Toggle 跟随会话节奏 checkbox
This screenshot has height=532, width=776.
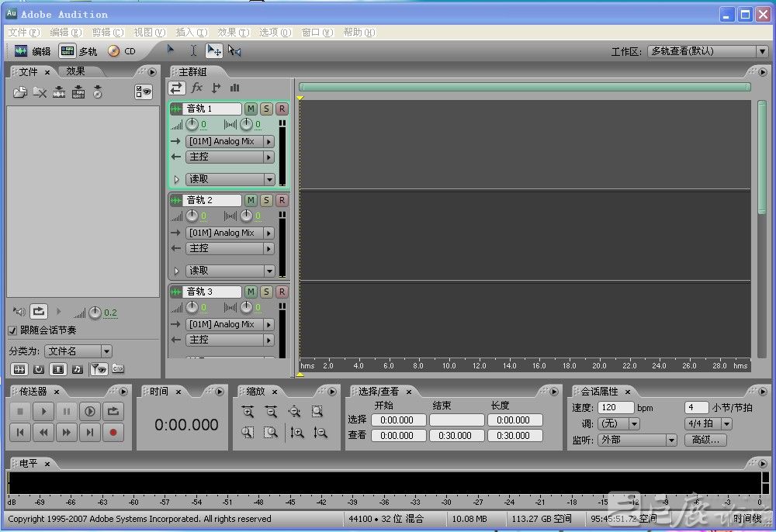coord(12,330)
